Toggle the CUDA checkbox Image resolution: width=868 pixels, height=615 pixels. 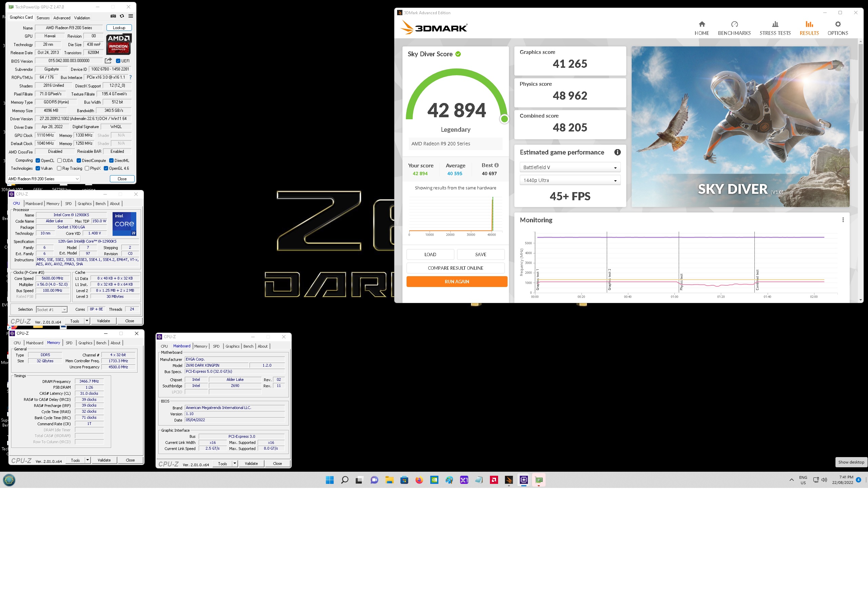tap(59, 161)
